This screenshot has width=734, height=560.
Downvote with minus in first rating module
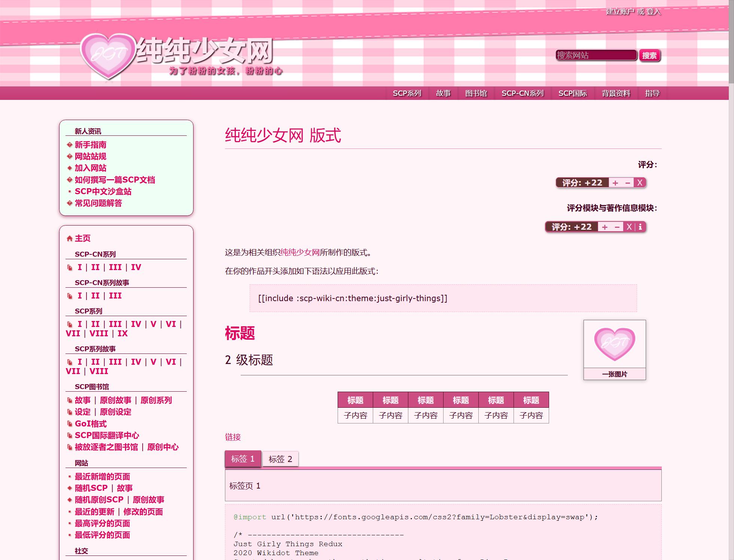628,183
